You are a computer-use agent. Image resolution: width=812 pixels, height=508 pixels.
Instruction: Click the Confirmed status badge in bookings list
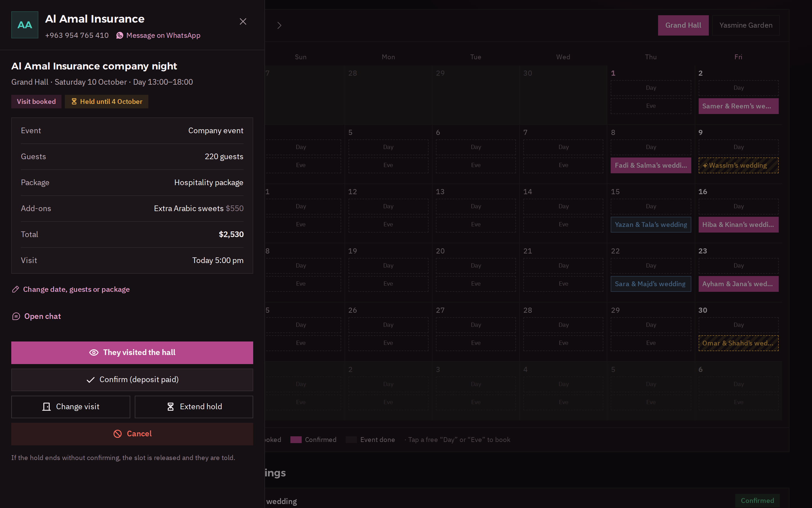point(757,501)
